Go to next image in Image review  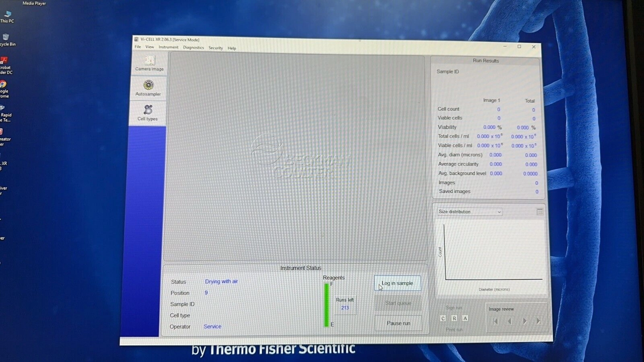[524, 321]
